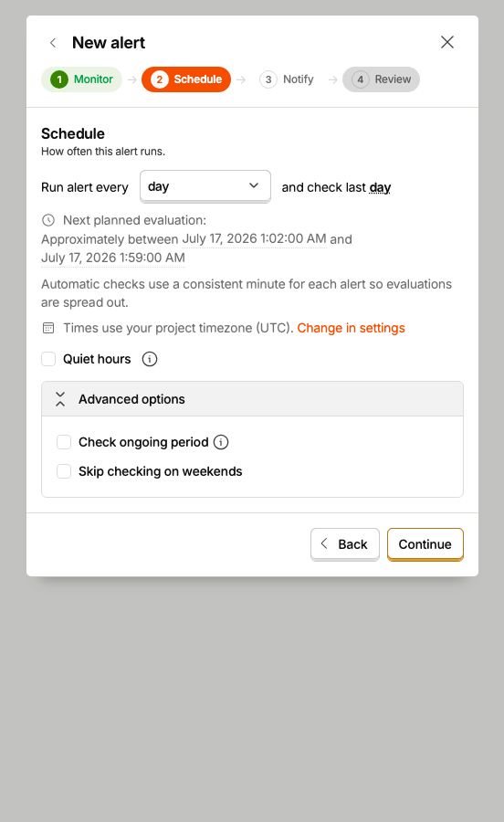Collapse the Advanced options section
The width and height of the screenshot is (504, 822).
point(253,399)
